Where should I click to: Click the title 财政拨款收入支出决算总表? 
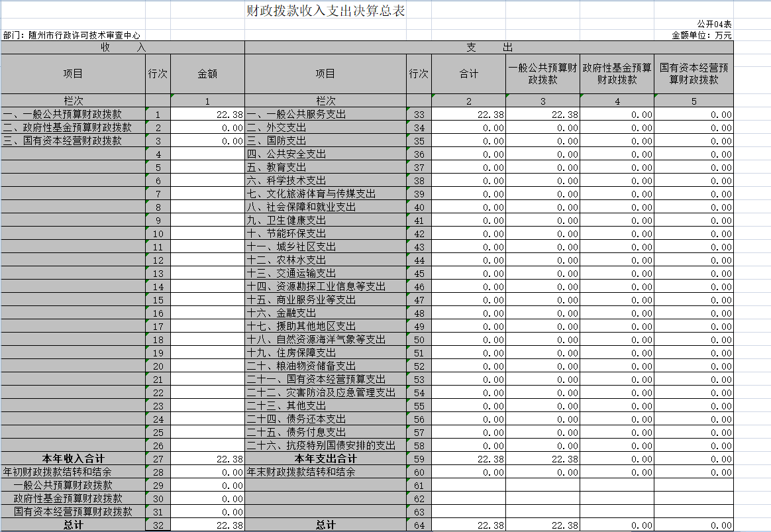click(x=325, y=11)
